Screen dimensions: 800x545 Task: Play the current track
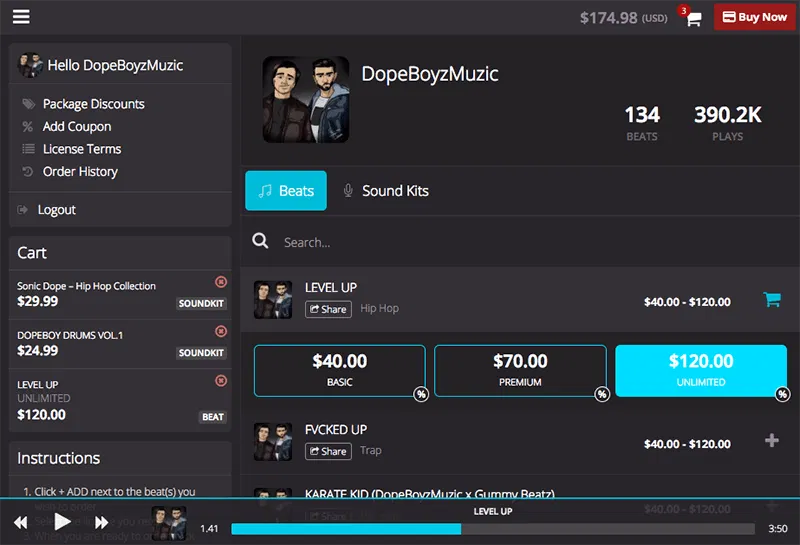pos(62,522)
